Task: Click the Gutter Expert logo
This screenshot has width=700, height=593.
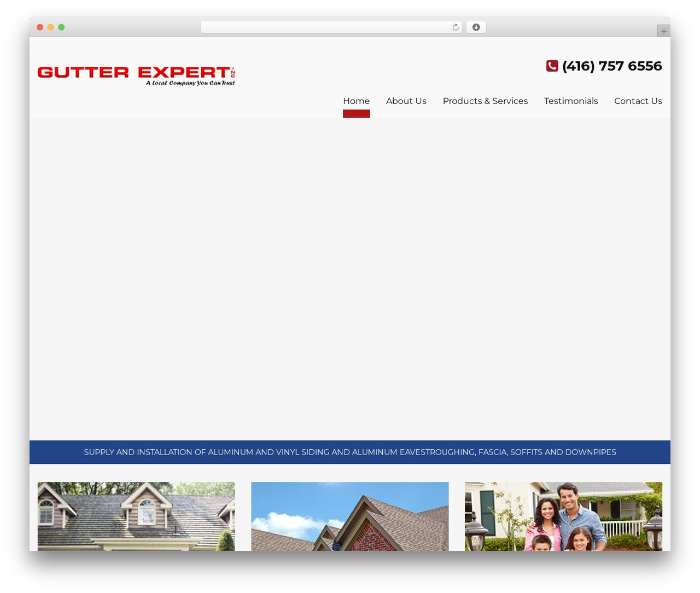Action: pyautogui.click(x=136, y=76)
